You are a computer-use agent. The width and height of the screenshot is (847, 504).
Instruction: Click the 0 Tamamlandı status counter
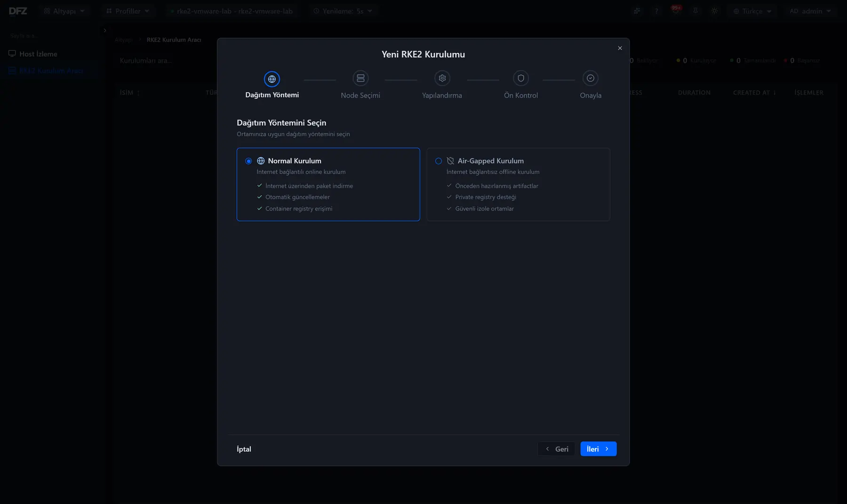click(753, 61)
